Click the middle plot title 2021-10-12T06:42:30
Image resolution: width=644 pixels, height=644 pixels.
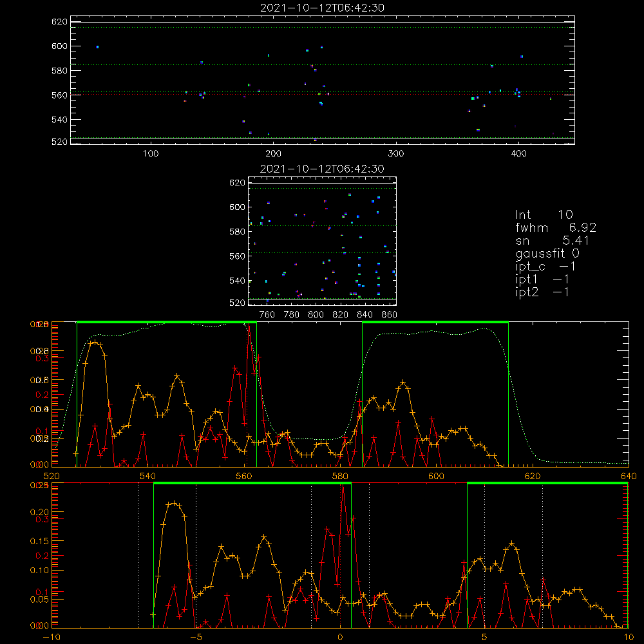coord(322,169)
